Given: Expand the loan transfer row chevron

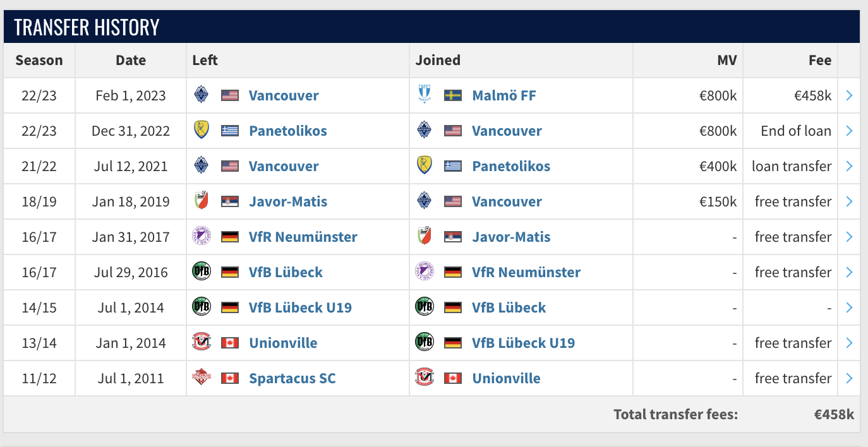Looking at the screenshot, I should 849,166.
